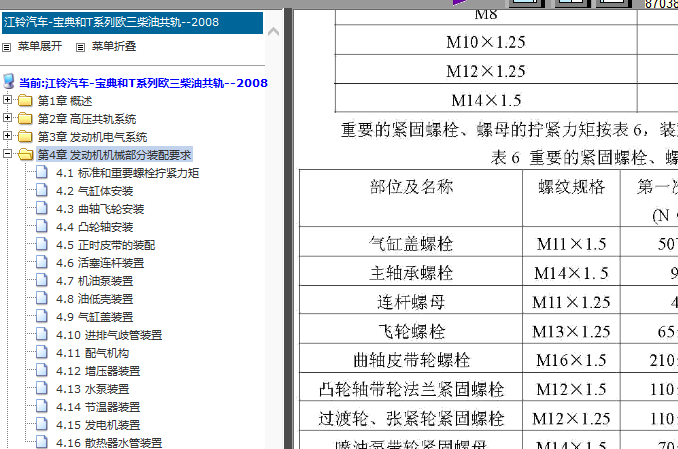678x449 pixels.
Task: Open section 4.9 气缸盖装置
Action: [94, 317]
